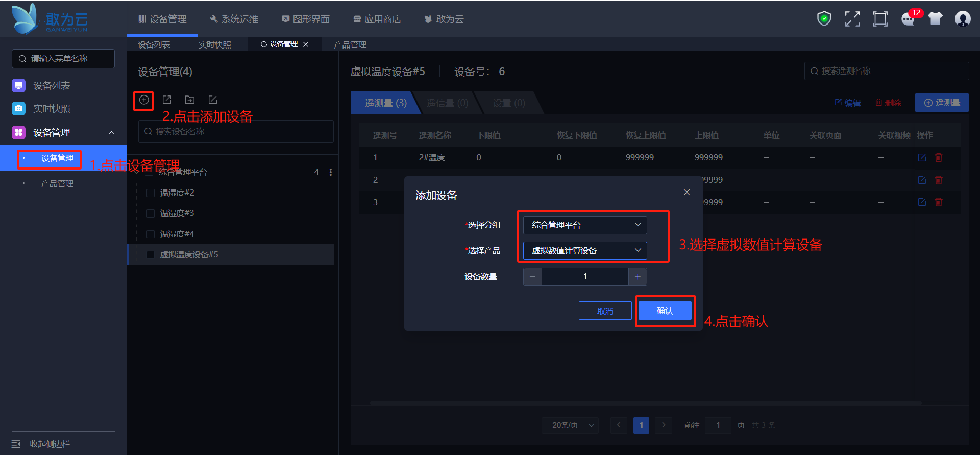Edit telemetry row number 2
Image resolution: width=980 pixels, height=455 pixels.
click(922, 180)
